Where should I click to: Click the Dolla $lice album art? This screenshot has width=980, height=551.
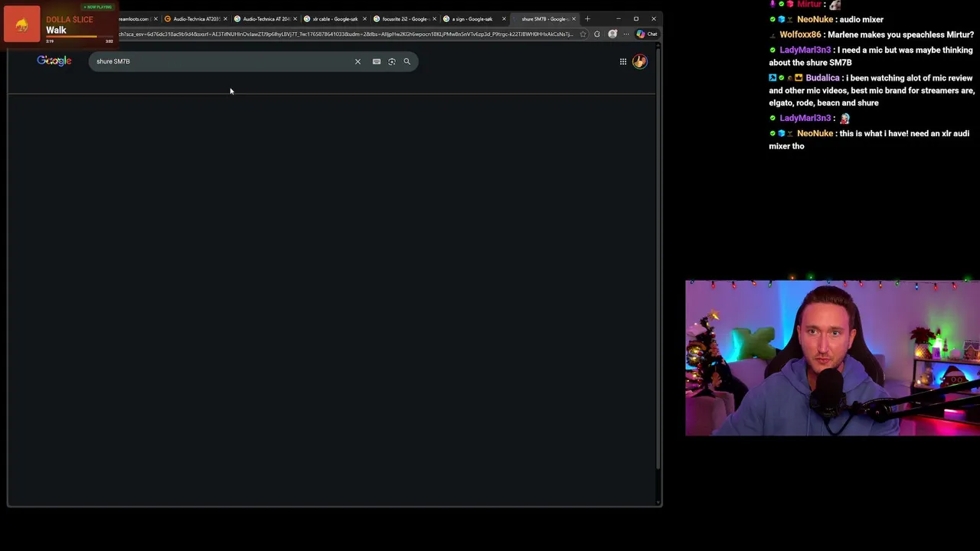click(x=22, y=24)
